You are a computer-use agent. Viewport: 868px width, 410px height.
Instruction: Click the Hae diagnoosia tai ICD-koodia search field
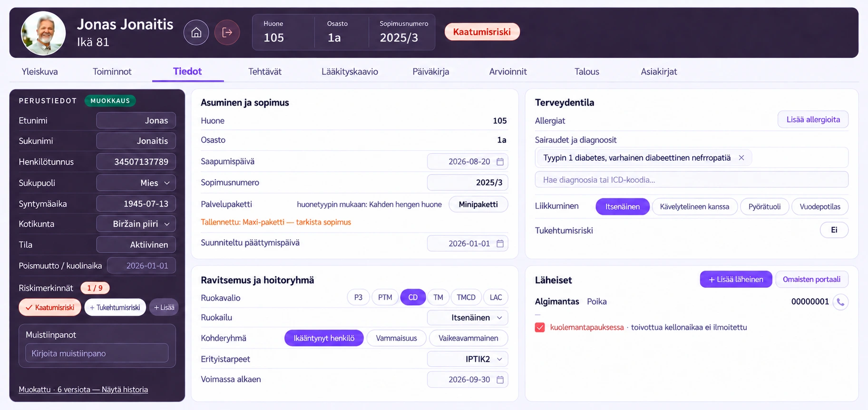pyautogui.click(x=692, y=180)
